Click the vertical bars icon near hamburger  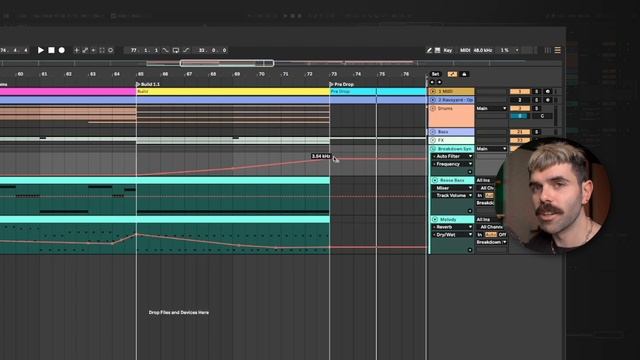[x=548, y=50]
